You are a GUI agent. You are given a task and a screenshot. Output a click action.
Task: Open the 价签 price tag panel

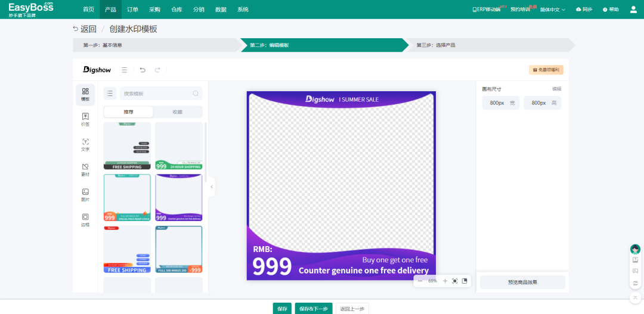pyautogui.click(x=85, y=120)
